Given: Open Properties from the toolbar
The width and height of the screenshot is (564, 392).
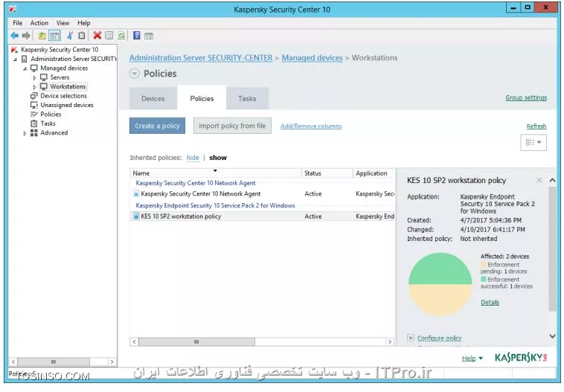Looking at the screenshot, I should tap(109, 35).
